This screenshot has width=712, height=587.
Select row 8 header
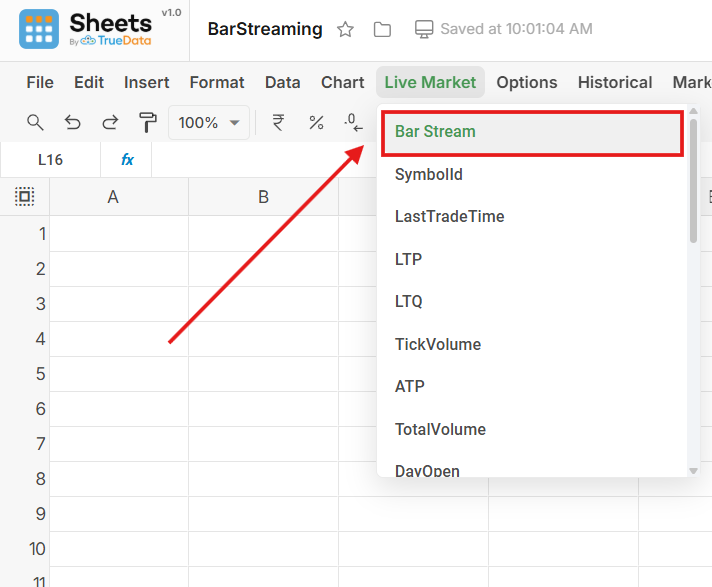25,478
